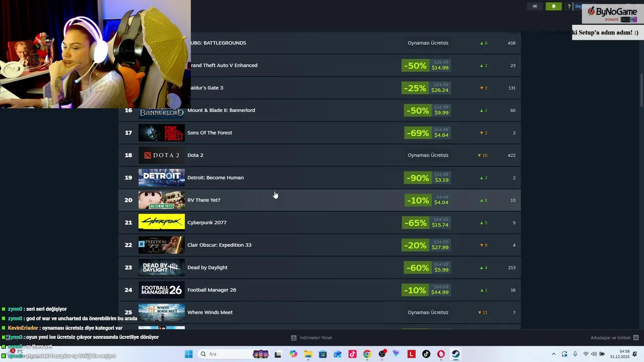This screenshot has height=362, width=644.
Task: Open Steam help question mark icon
Action: click(569, 7)
